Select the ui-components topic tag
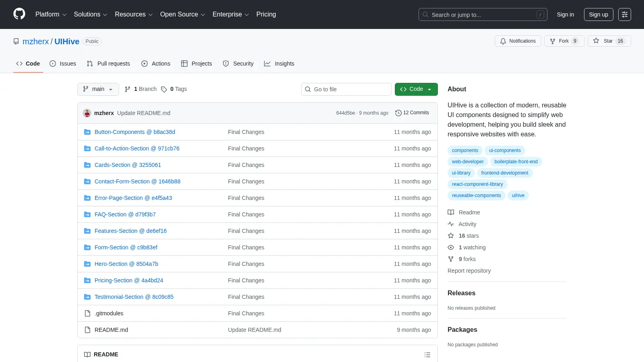The height and width of the screenshot is (362, 644). (505, 150)
